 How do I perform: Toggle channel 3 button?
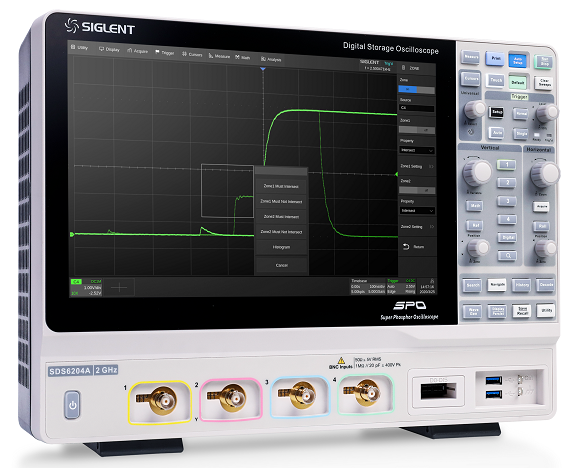click(x=507, y=201)
